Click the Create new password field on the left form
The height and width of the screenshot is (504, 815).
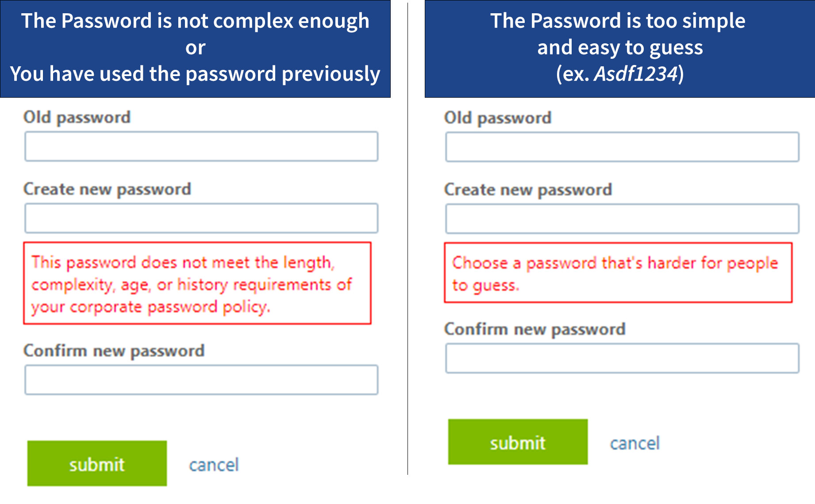pos(201,218)
